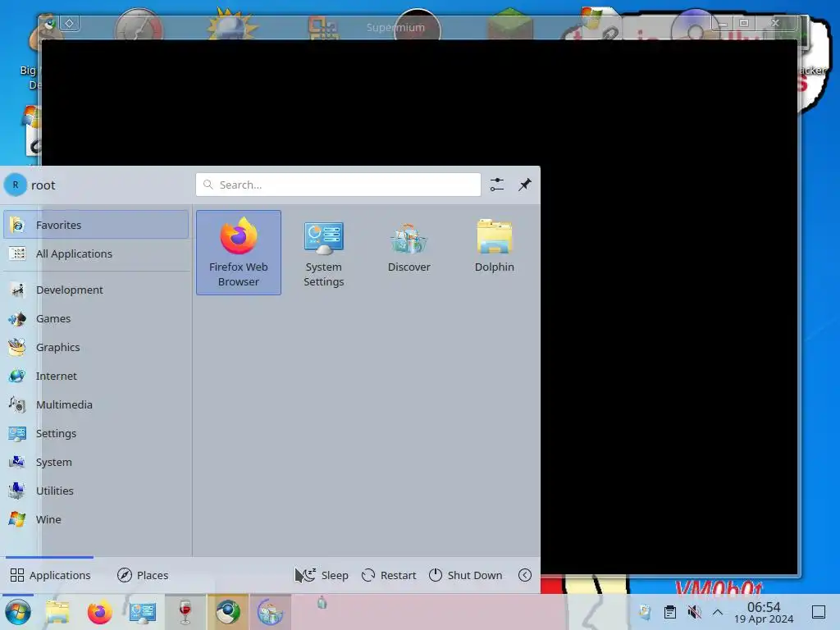The image size is (840, 630).
Task: Open the Utilities category
Action: coord(96,491)
